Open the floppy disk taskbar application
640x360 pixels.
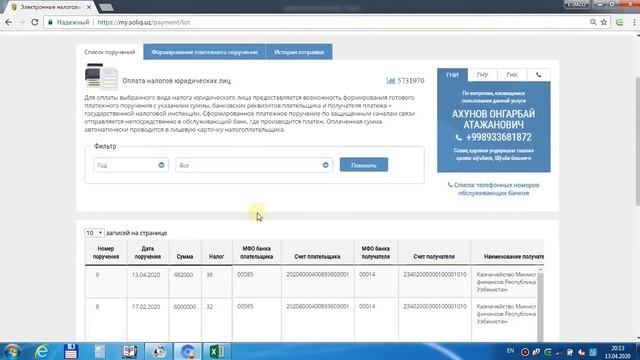pyautogui.click(x=71, y=351)
